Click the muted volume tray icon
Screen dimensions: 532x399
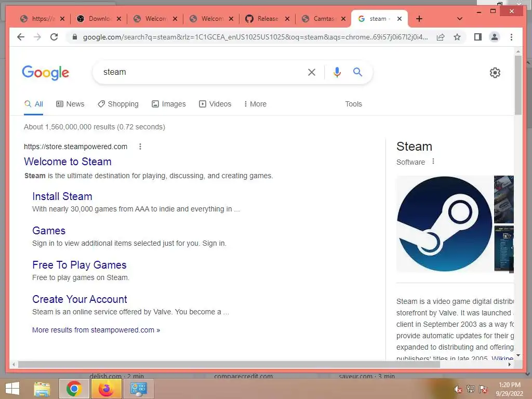click(458, 389)
